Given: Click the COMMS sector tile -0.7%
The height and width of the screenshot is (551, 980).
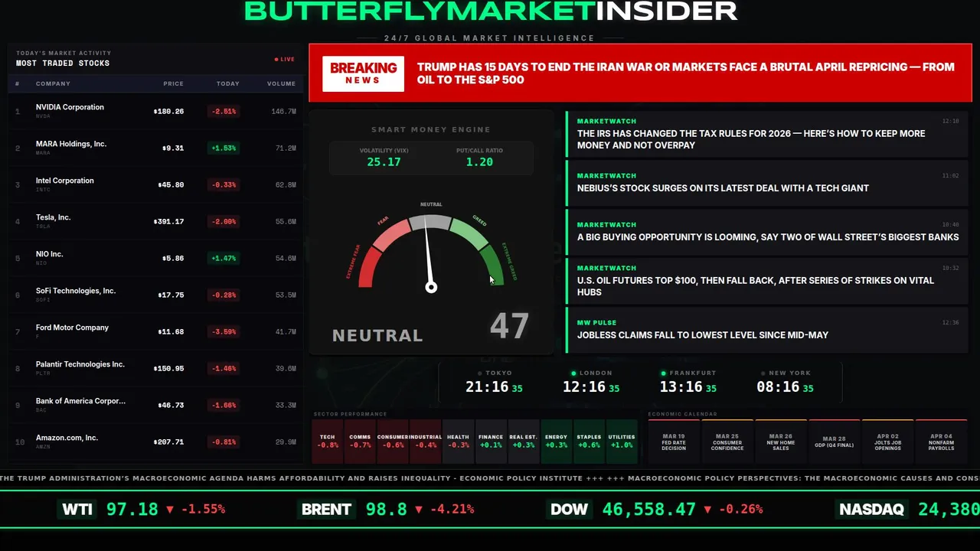Looking at the screenshot, I should [360, 441].
